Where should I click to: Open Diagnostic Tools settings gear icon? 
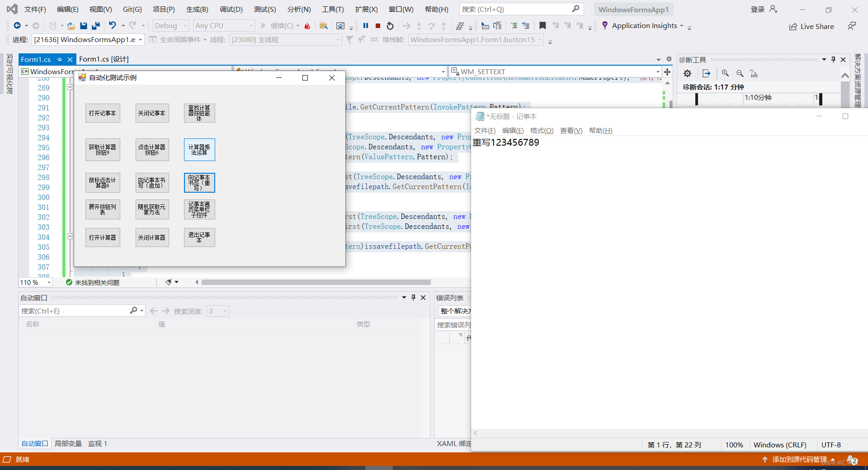coord(688,73)
